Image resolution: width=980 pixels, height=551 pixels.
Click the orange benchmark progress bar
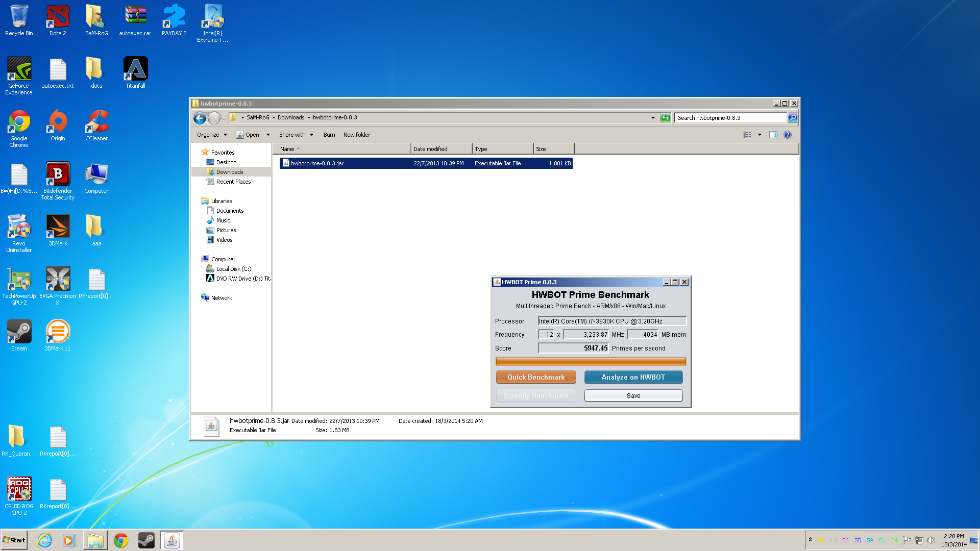pos(591,362)
